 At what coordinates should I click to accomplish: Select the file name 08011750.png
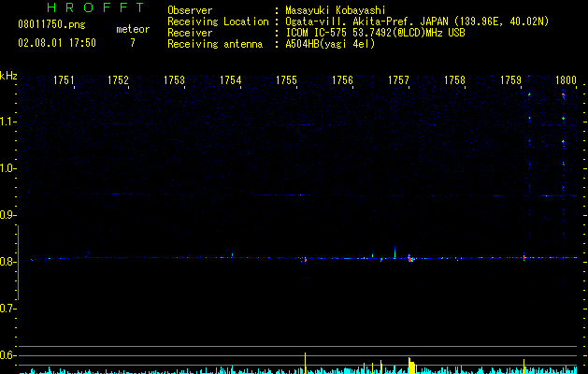[x=51, y=24]
